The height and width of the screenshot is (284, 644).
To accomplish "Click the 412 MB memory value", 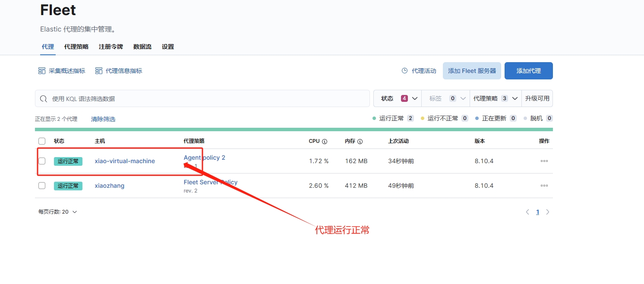I will 357,186.
